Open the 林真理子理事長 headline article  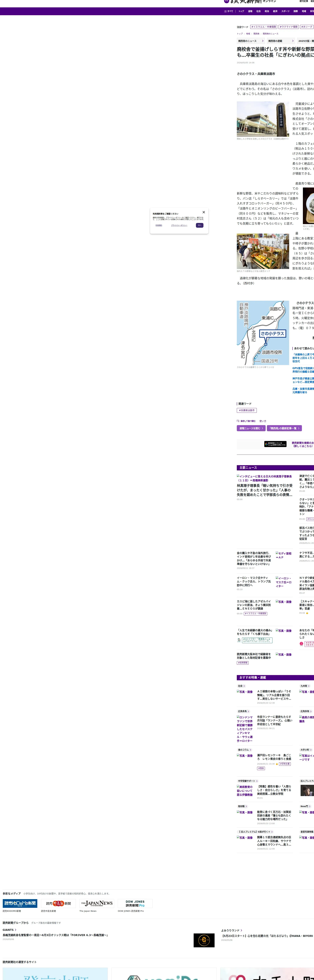tap(265, 490)
